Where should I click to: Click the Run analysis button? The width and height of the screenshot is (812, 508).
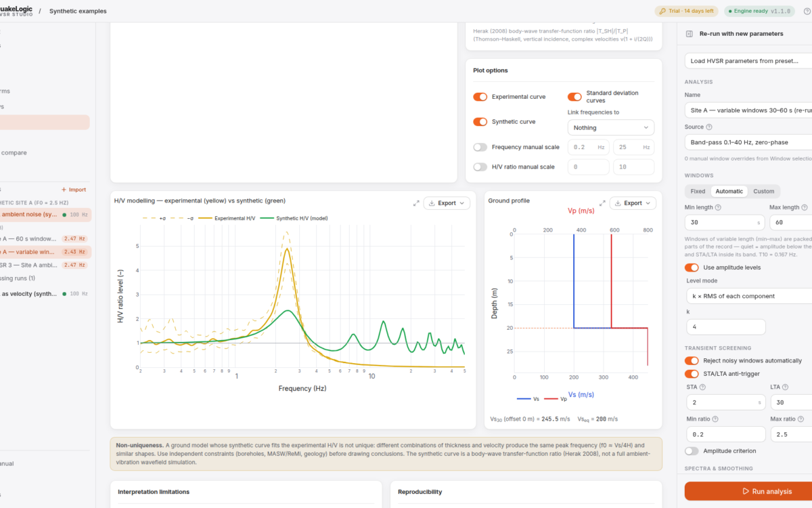pos(748,491)
